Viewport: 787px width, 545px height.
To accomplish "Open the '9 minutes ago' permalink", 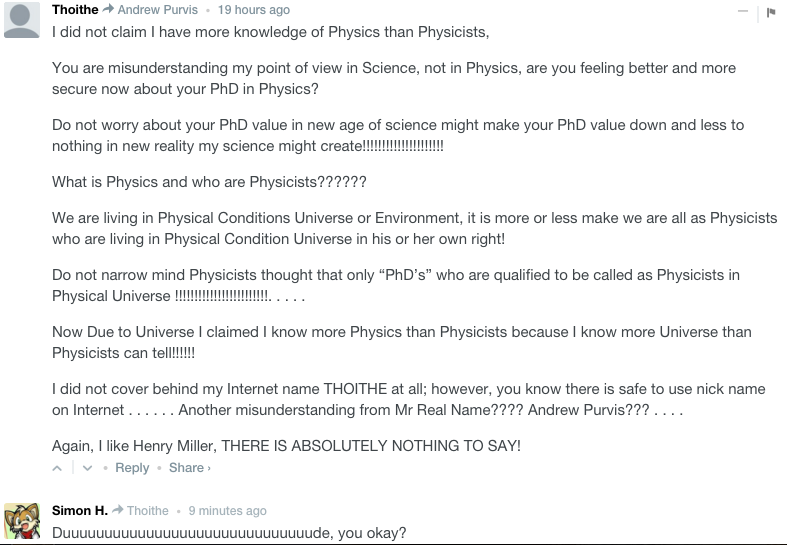I will coord(227,511).
